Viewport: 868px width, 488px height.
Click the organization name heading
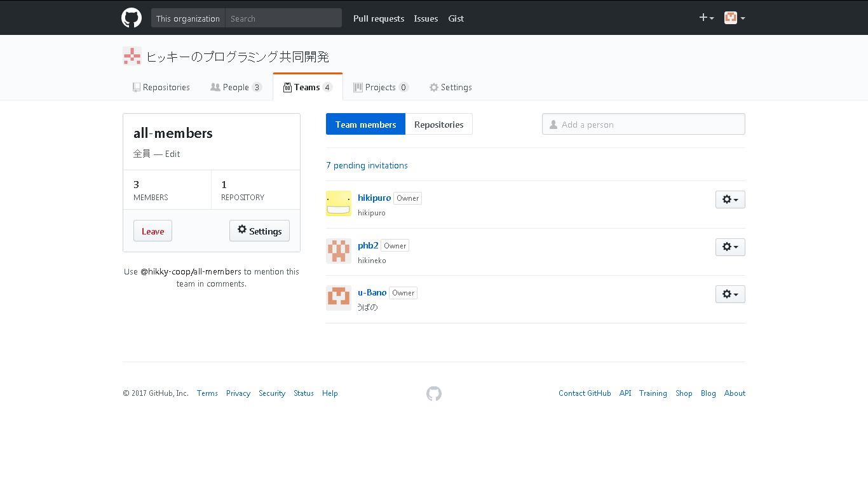coord(238,57)
